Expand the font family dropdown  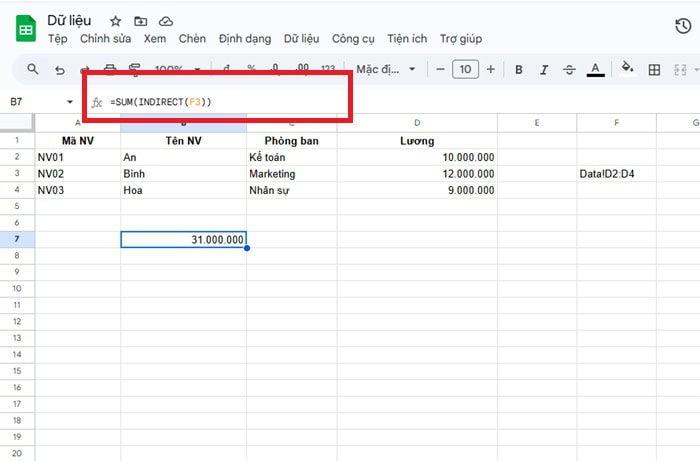pyautogui.click(x=386, y=70)
